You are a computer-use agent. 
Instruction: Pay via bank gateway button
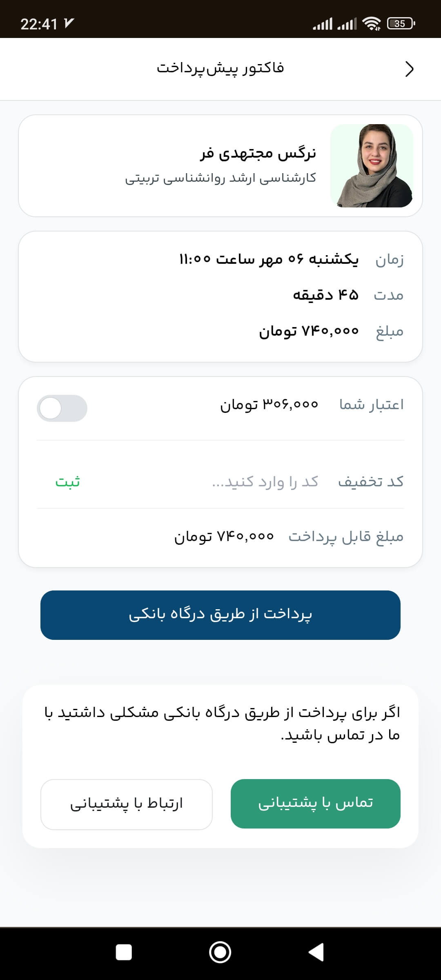(x=220, y=615)
